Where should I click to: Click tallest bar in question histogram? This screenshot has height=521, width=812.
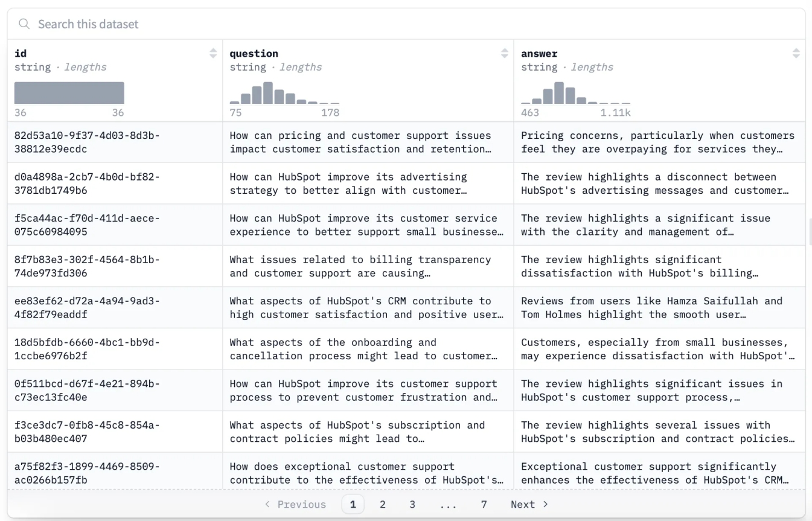268,93
